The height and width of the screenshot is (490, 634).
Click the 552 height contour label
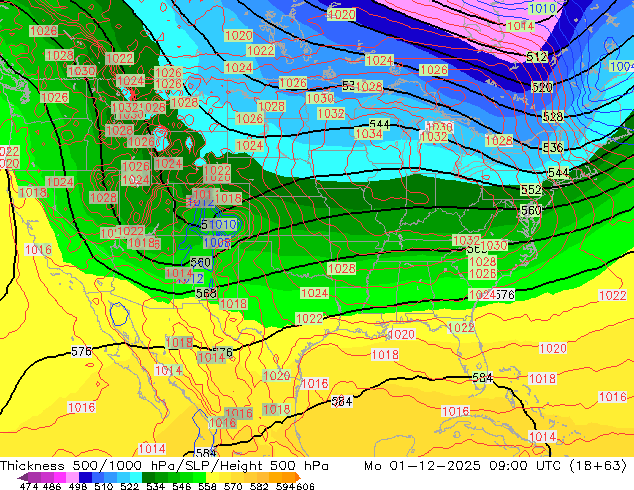[x=531, y=190]
